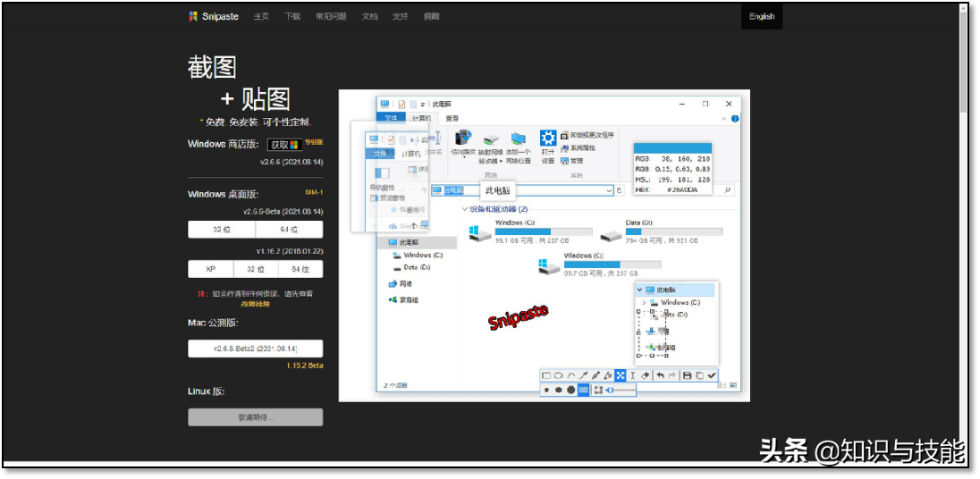This screenshot has height=479, width=980.
Task: Download the v1.16.2 XP build
Action: tap(211, 269)
